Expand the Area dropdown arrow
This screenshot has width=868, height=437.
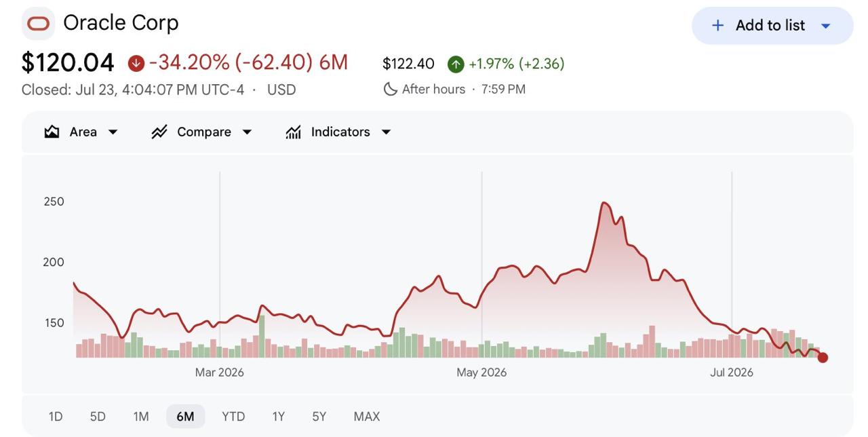pyautogui.click(x=113, y=132)
